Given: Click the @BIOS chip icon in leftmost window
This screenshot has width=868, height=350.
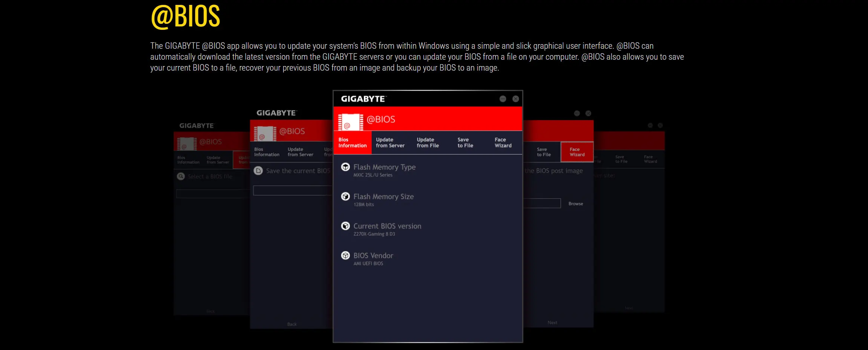Looking at the screenshot, I should tap(187, 144).
